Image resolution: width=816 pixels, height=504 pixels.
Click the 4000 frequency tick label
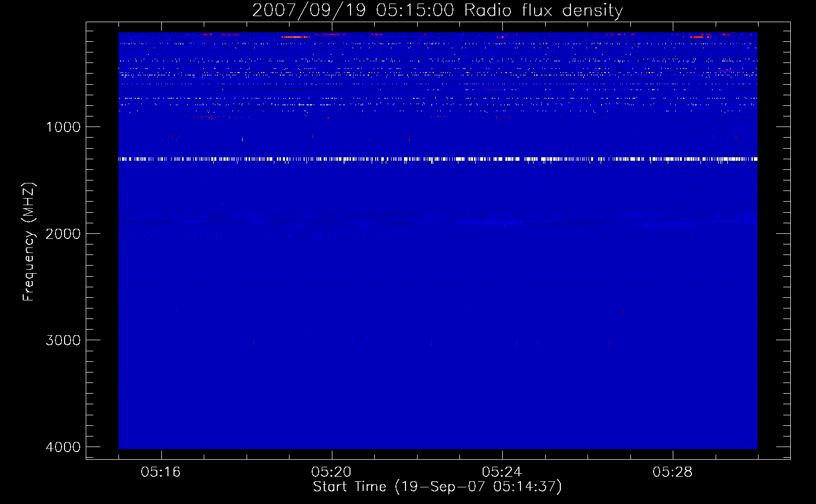63,447
